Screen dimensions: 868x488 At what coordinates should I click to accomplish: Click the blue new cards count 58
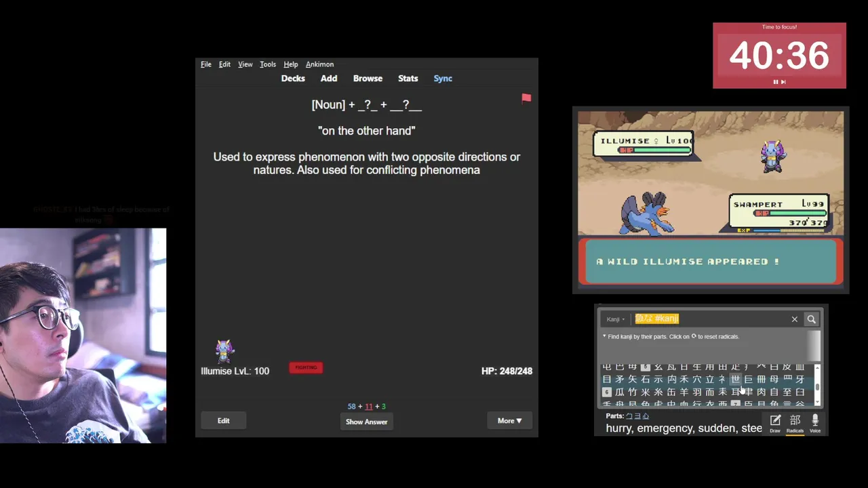351,407
